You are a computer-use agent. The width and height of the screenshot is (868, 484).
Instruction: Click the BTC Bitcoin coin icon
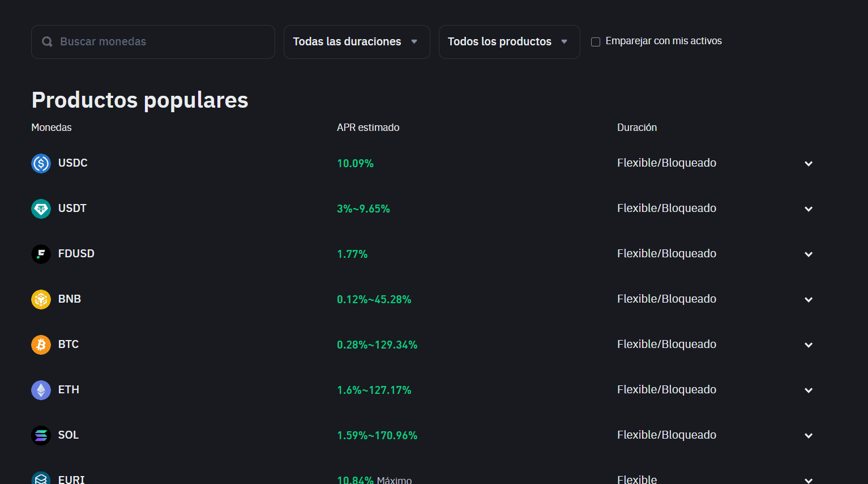click(x=41, y=345)
